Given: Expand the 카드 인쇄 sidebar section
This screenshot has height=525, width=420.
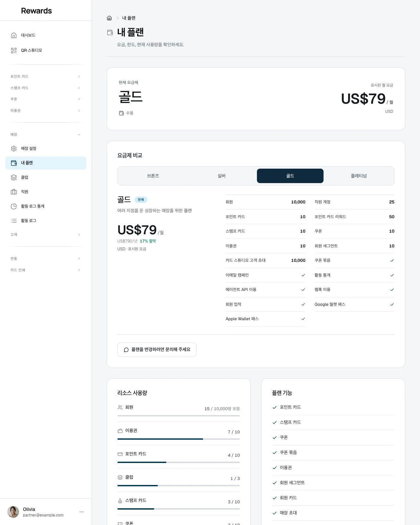Looking at the screenshot, I should [x=46, y=270].
